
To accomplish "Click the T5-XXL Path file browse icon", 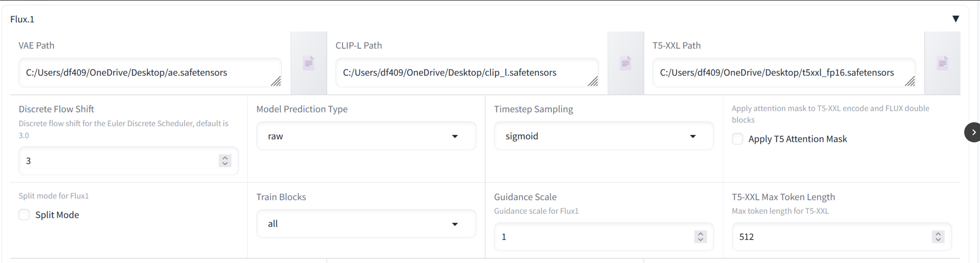I will (x=942, y=63).
